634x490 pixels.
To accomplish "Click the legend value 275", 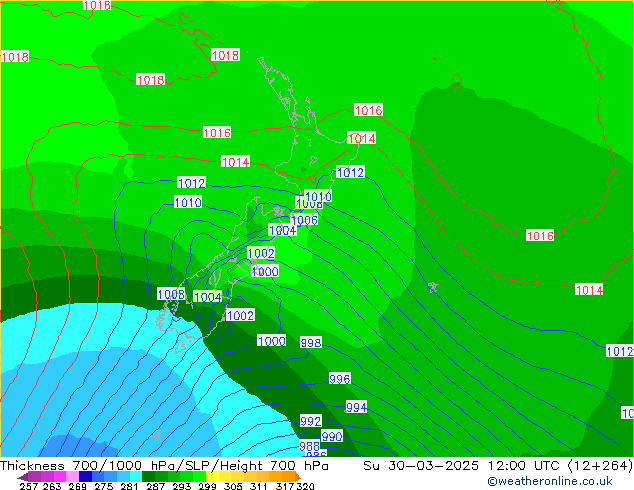I will point(104,486).
